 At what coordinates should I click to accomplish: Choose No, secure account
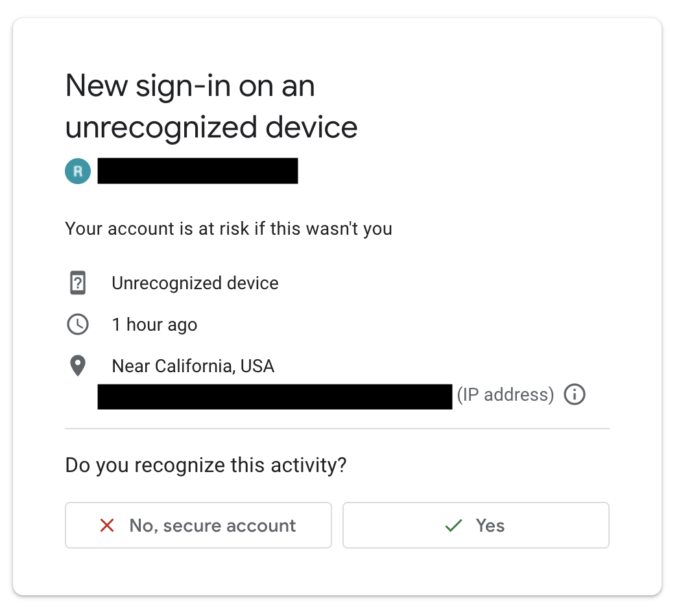(198, 525)
